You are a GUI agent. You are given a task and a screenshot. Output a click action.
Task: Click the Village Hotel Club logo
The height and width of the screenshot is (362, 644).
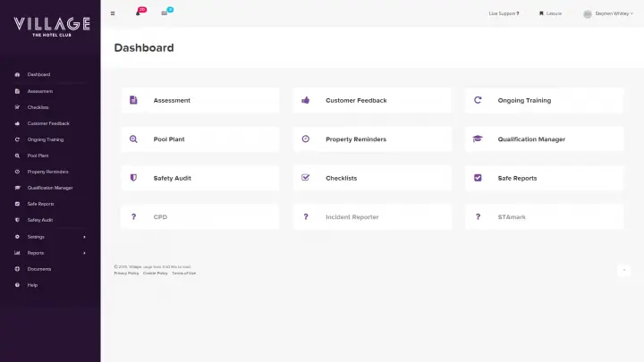click(52, 27)
